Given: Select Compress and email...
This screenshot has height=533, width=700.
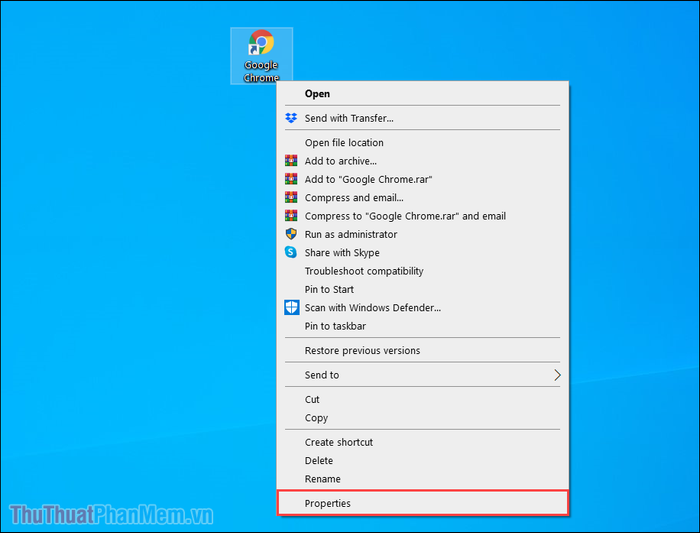Looking at the screenshot, I should [x=422, y=197].
